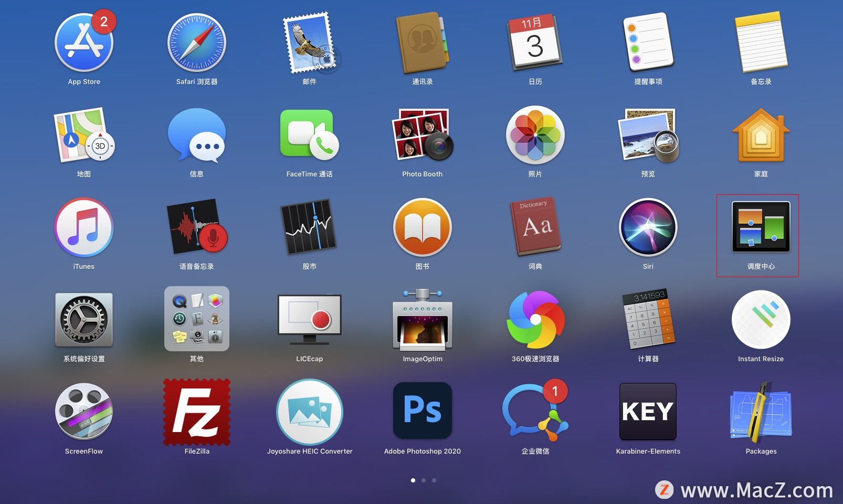Open the 其他 folder

(197, 319)
